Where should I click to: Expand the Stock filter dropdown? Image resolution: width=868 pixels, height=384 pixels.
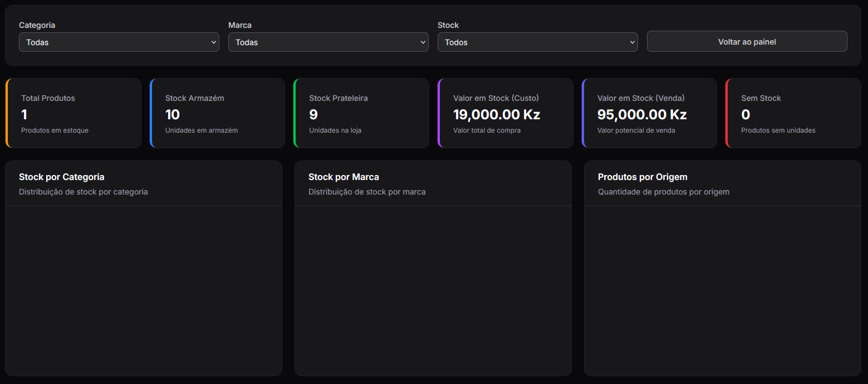(x=538, y=42)
